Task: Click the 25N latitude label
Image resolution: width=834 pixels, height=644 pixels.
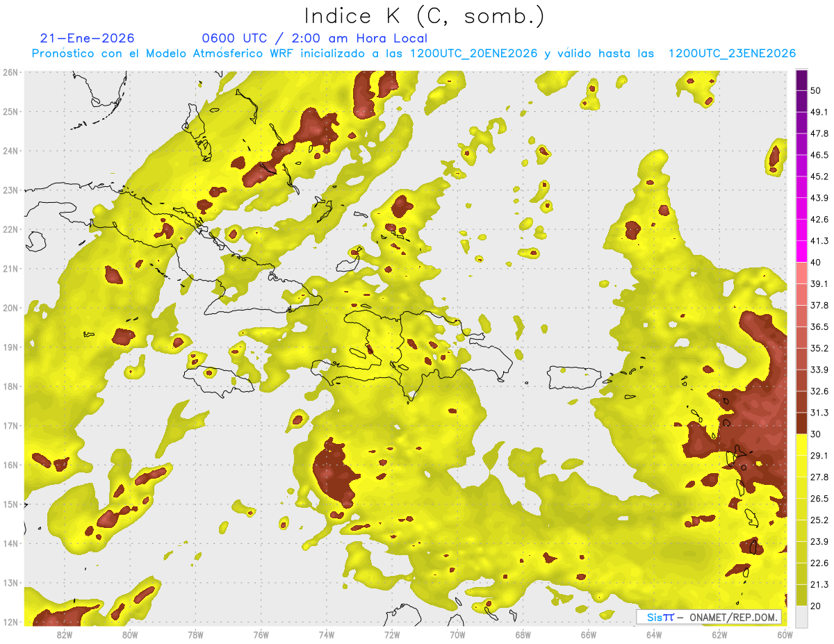Action: point(10,111)
